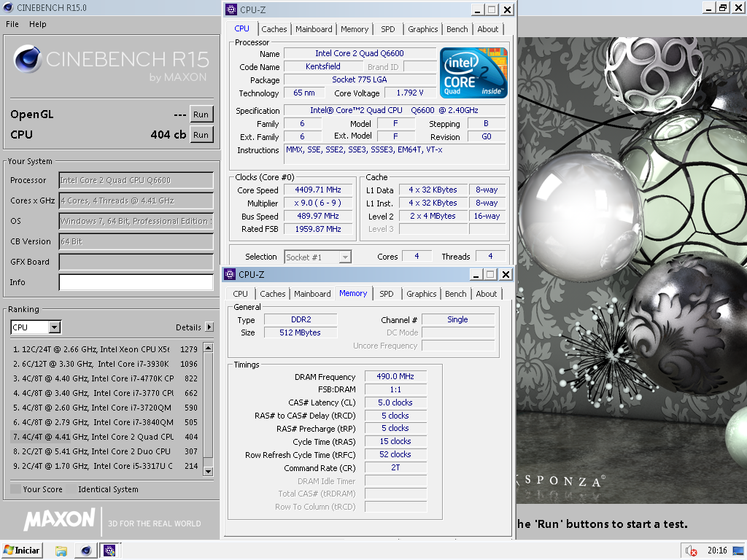Minimize the upper CPU-Z window

point(478,9)
